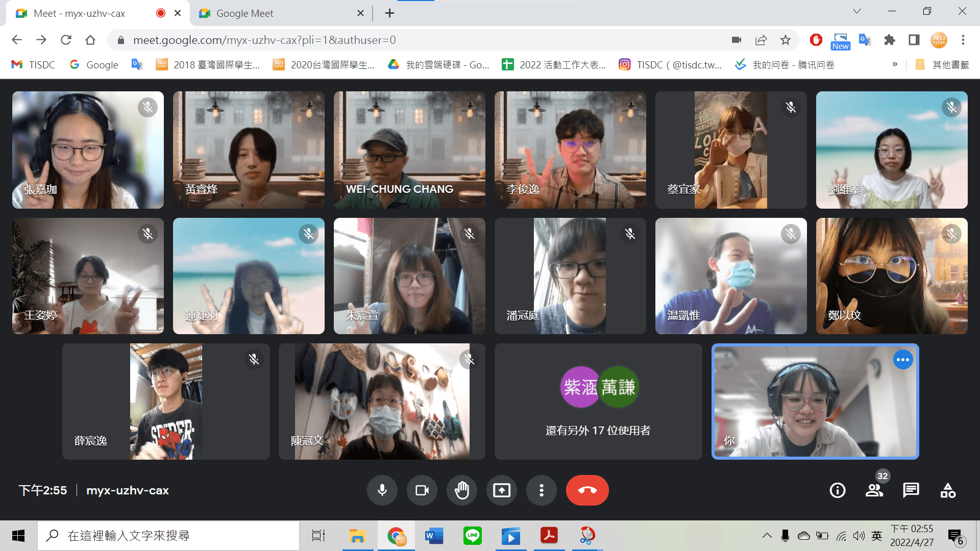Expand the hidden bookmarks overflow chevron
Viewport: 980px width, 551px height.
(895, 64)
